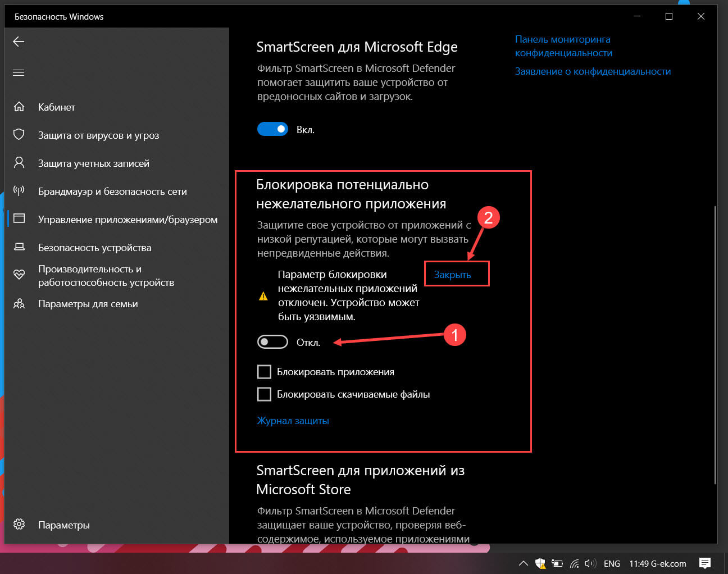Click the gear icon beside Параметры

(19, 525)
